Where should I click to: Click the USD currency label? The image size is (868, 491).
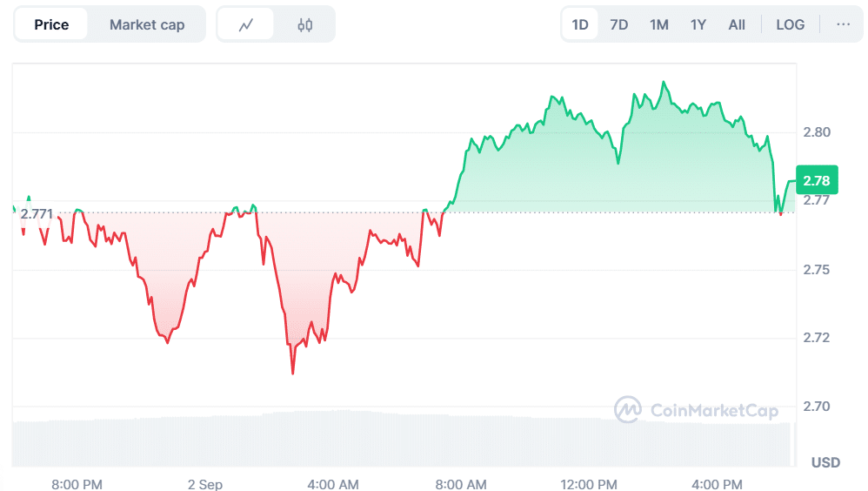[825, 462]
